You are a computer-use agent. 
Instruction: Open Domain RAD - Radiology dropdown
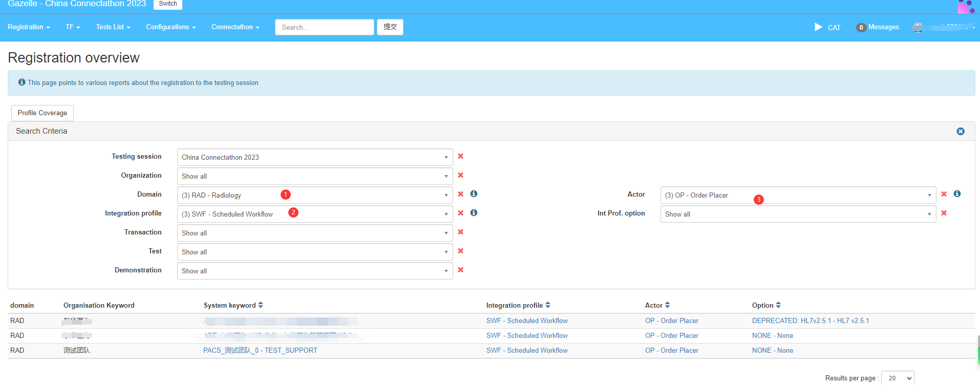click(x=315, y=195)
